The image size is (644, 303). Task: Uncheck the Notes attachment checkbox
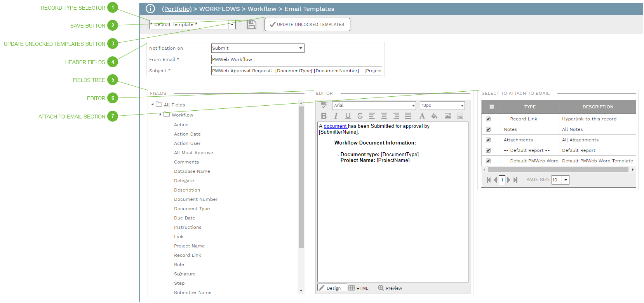488,129
